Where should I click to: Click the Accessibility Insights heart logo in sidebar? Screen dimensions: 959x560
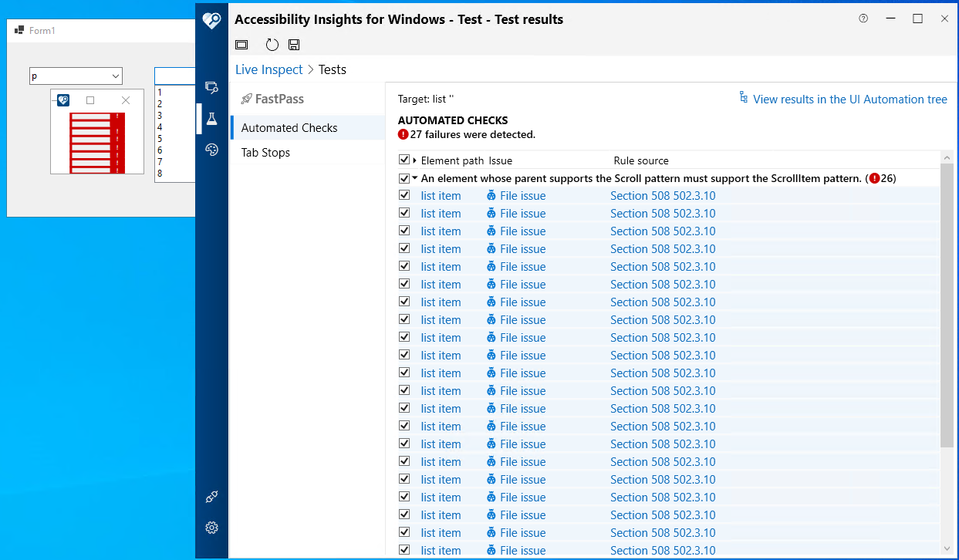[211, 20]
